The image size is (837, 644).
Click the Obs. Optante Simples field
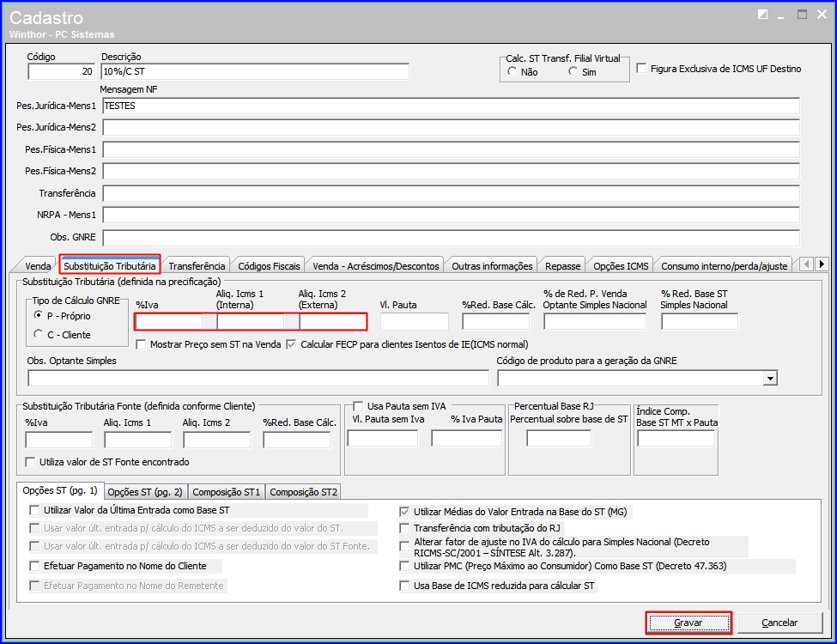coord(258,378)
